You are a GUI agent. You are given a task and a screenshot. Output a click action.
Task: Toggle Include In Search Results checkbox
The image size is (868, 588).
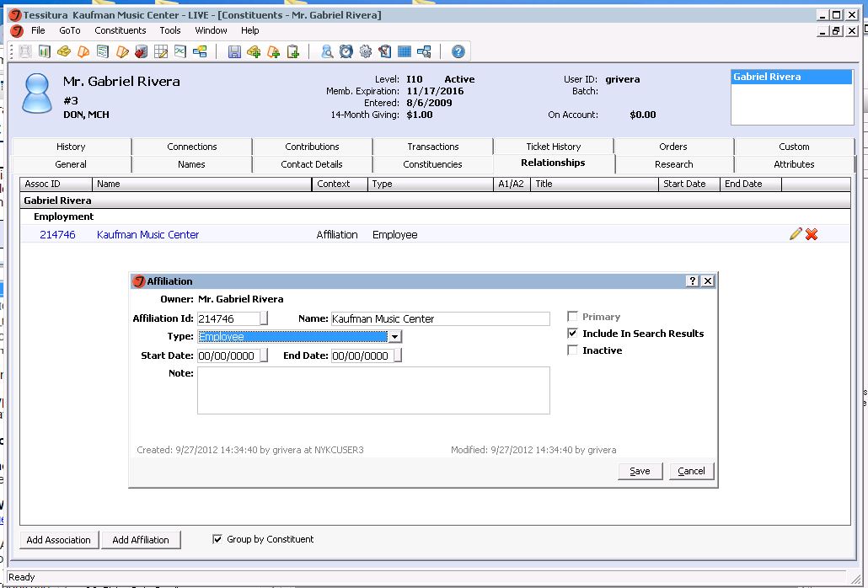pyautogui.click(x=572, y=333)
